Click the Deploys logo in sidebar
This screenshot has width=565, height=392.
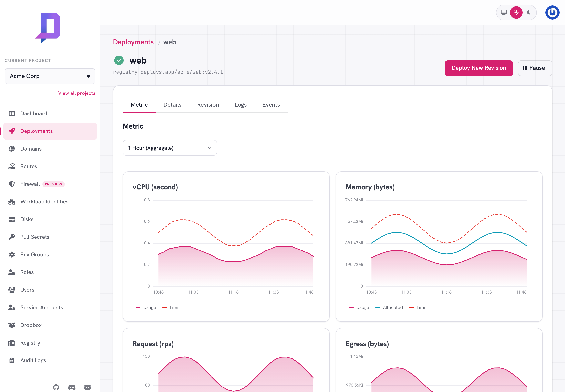tap(48, 28)
